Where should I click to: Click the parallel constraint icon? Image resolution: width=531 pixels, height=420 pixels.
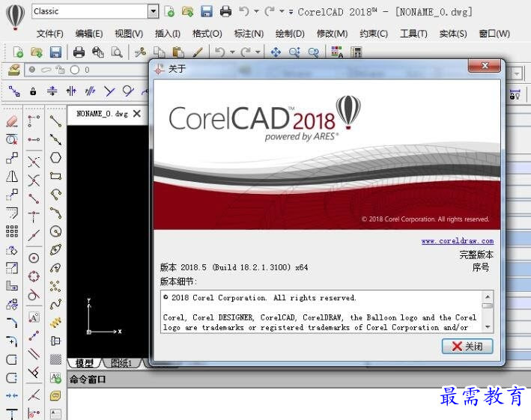90,91
